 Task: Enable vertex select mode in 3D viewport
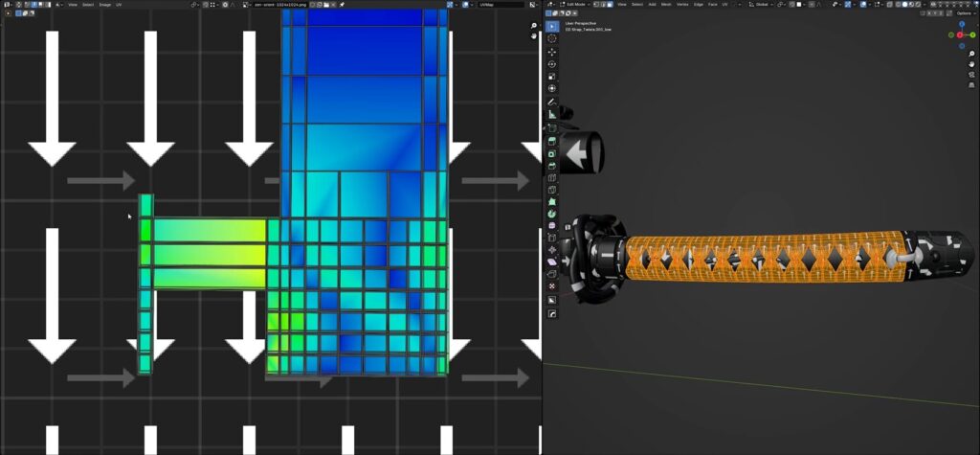[595, 5]
